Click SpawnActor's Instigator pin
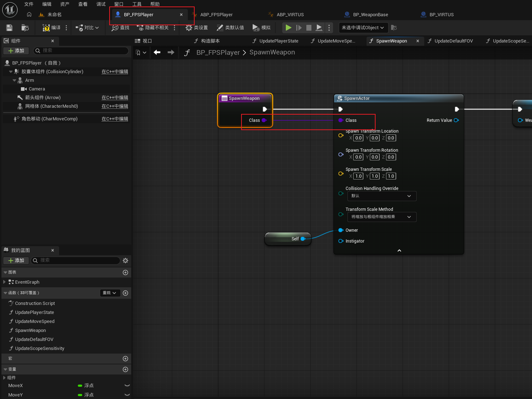The image size is (532, 399). click(341, 241)
